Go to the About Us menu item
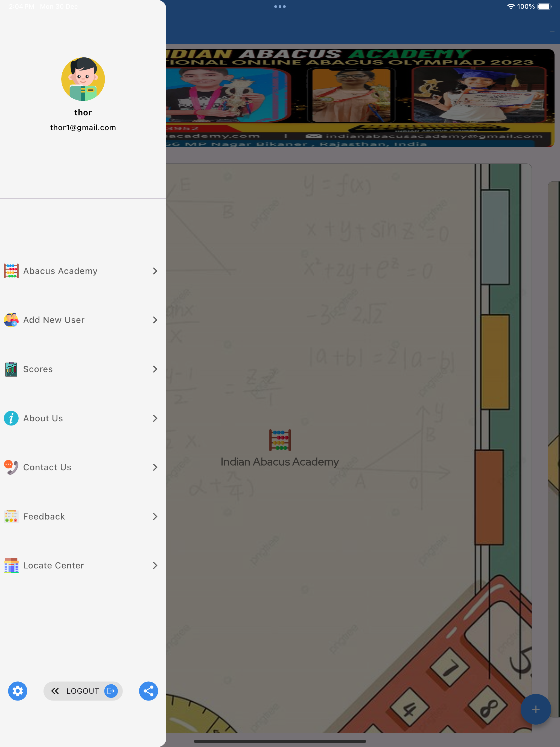Image resolution: width=560 pixels, height=747 pixels. coord(83,418)
